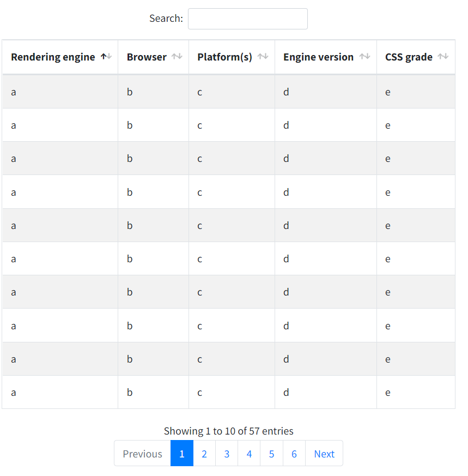Go to the Next page
The width and height of the screenshot is (468, 476).
324,454
